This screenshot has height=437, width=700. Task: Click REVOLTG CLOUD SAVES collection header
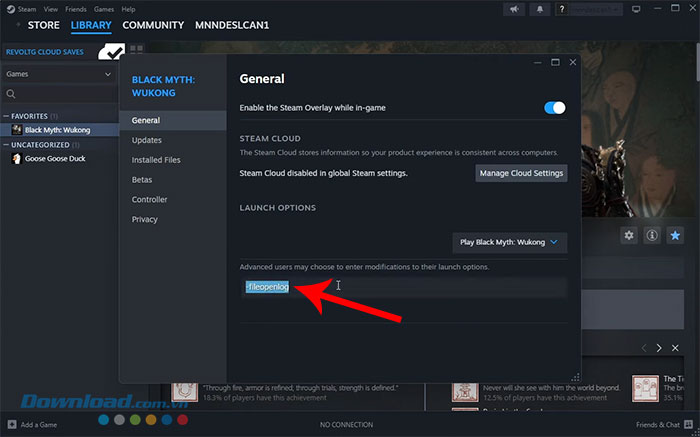point(45,52)
